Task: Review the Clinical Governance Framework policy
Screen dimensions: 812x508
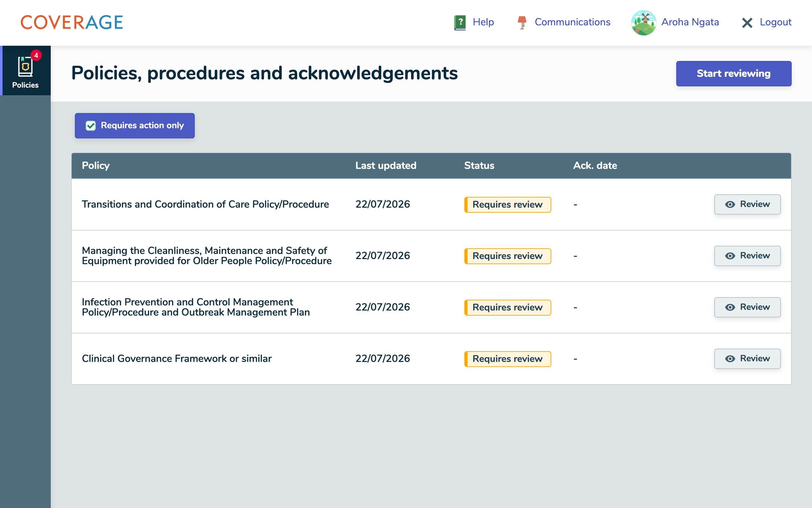Action: (747, 358)
